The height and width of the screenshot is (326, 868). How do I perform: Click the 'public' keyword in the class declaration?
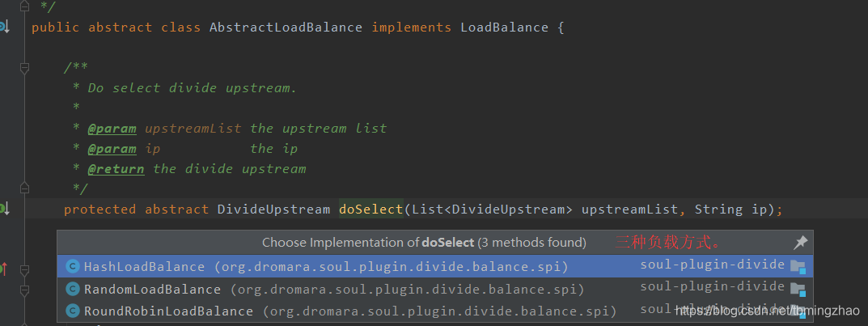tap(55, 28)
